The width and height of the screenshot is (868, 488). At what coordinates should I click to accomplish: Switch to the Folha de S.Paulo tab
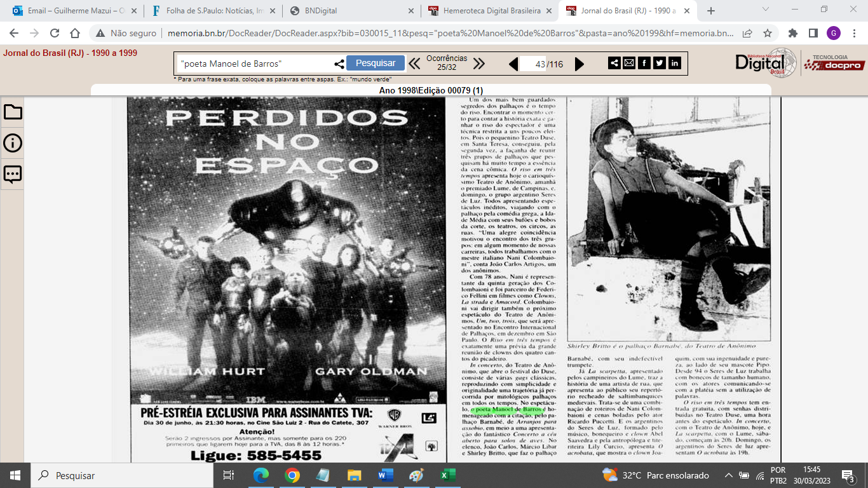(x=212, y=11)
